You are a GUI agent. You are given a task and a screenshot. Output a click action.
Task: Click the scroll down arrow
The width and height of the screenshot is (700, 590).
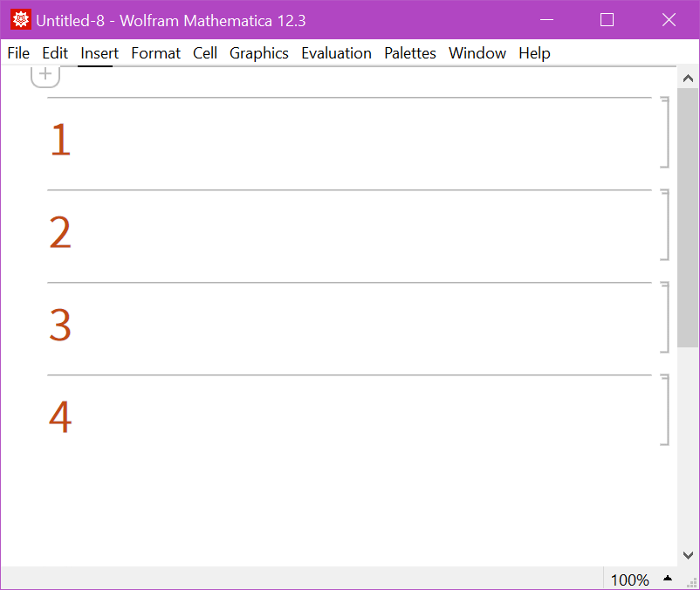pyautogui.click(x=688, y=555)
